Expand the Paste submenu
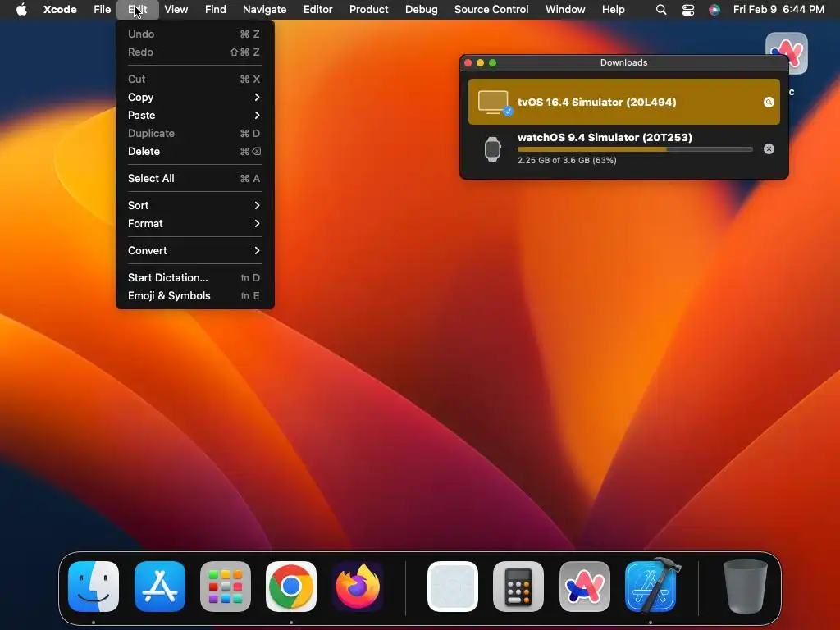The width and height of the screenshot is (840, 630). click(194, 115)
